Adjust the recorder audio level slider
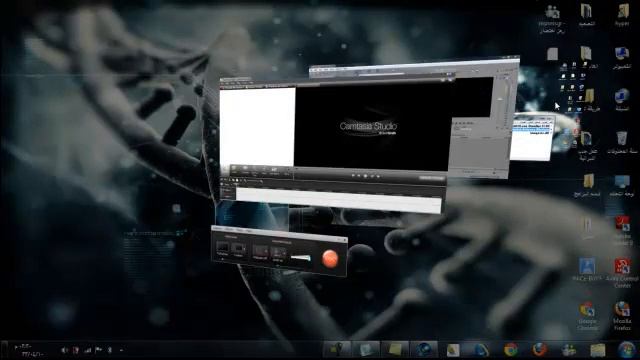 pyautogui.click(x=301, y=258)
